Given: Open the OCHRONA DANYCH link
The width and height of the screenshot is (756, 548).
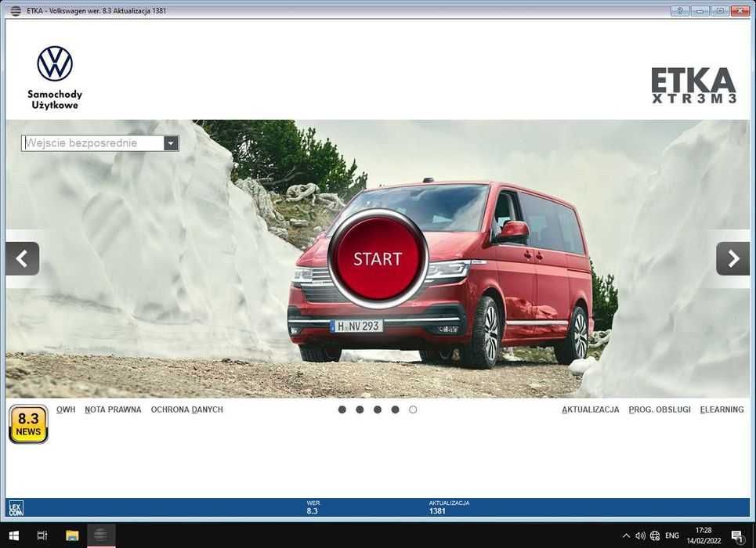Looking at the screenshot, I should pos(187,409).
